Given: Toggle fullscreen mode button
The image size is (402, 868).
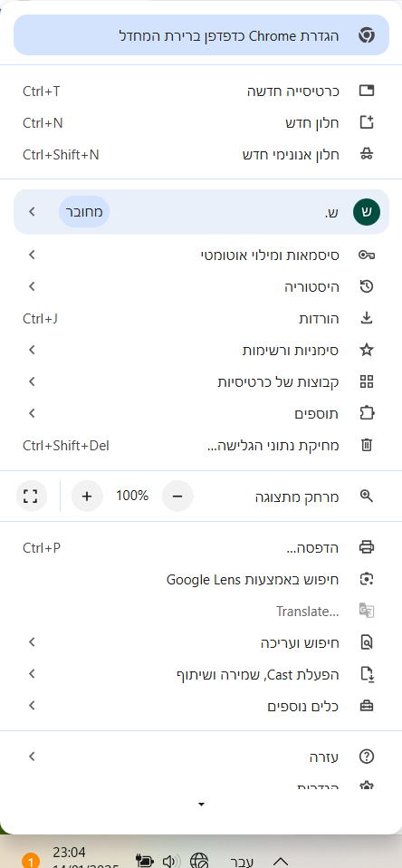Looking at the screenshot, I should 30,496.
